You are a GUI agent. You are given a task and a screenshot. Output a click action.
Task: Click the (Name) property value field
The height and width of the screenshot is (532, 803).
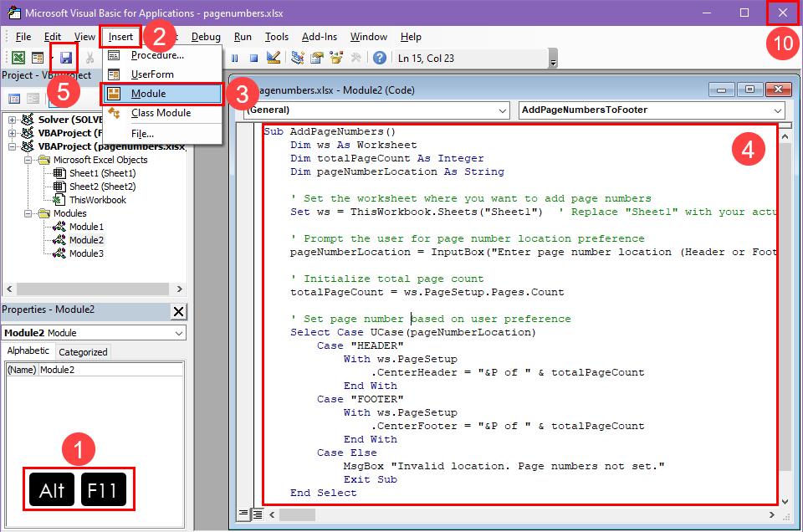(110, 370)
